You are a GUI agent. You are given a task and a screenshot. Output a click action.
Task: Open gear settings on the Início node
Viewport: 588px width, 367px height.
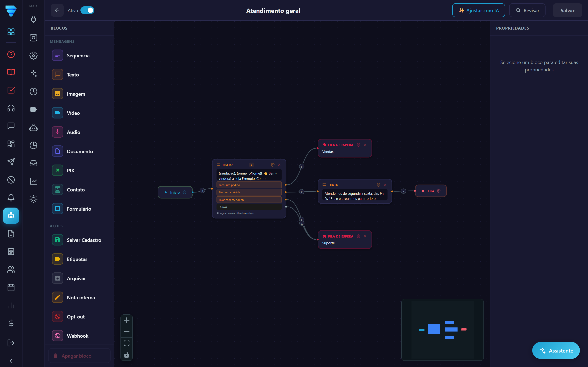185,192
